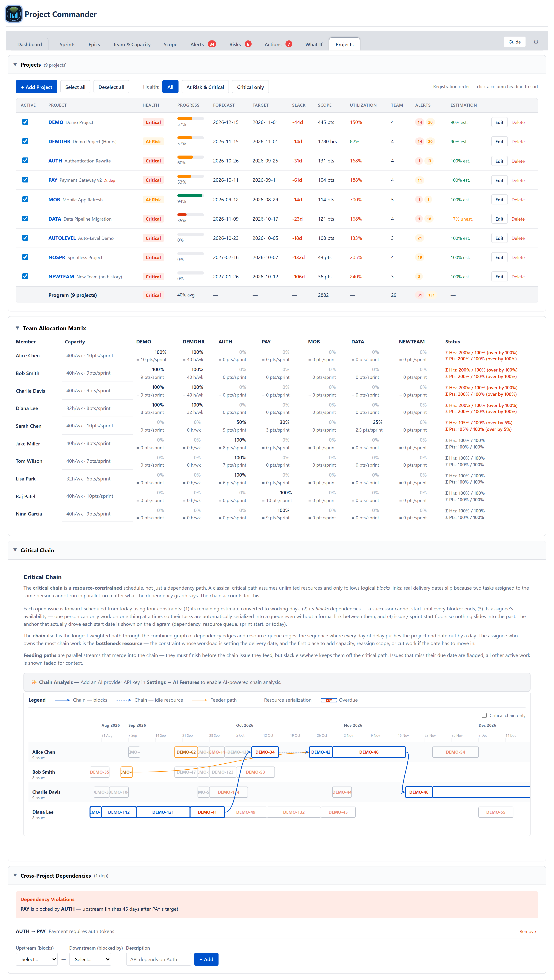Collapse the Cross-Project Dependencies section
This screenshot has height=980, width=554.
(x=15, y=875)
